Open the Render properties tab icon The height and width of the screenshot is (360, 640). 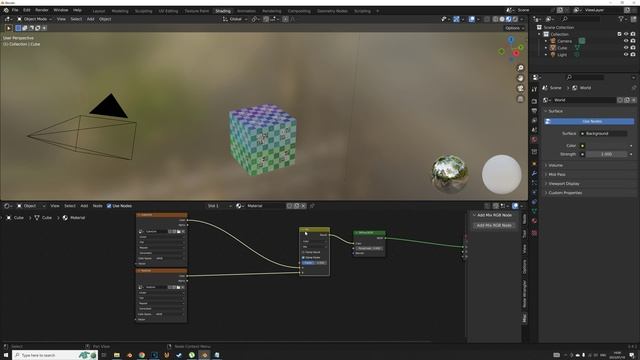(x=534, y=101)
